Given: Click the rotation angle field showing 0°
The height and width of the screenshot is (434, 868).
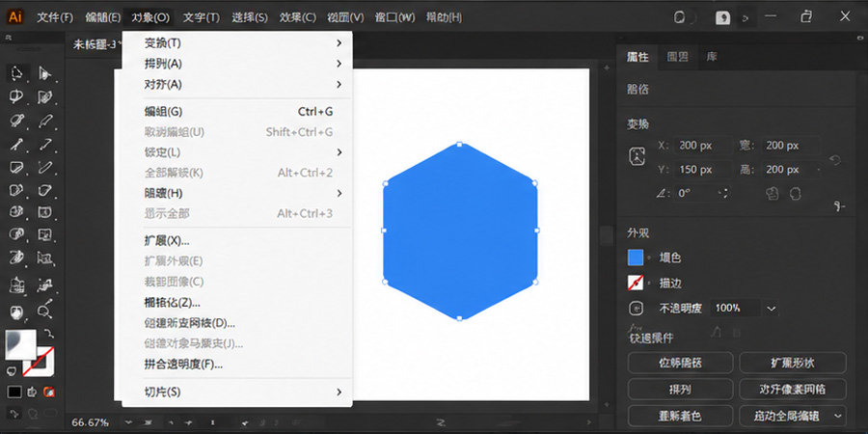Looking at the screenshot, I should coord(694,194).
